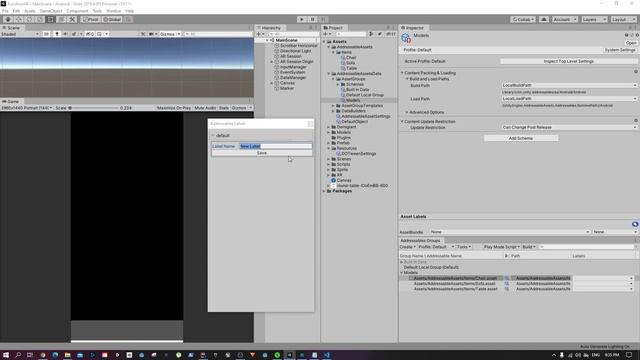Toggle Stats in Game view
640x360 pixels.
[224, 108]
